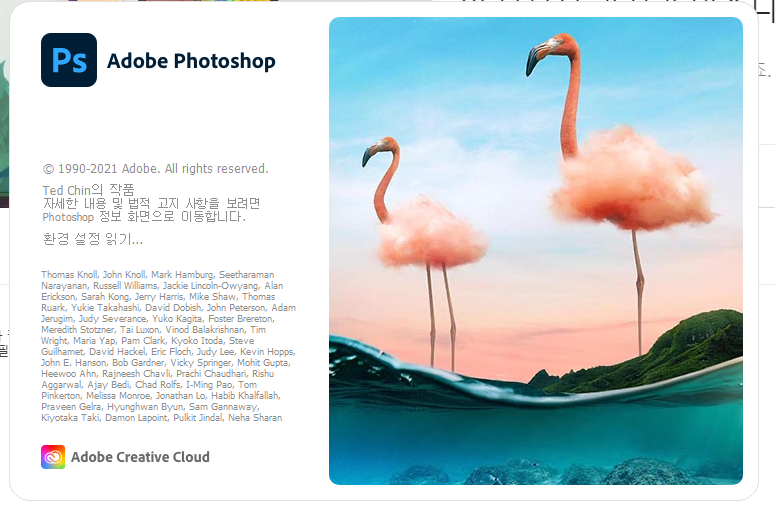Click the Ted Chin artwork credit line
Viewport: 775px width, 523px height.
(x=88, y=190)
